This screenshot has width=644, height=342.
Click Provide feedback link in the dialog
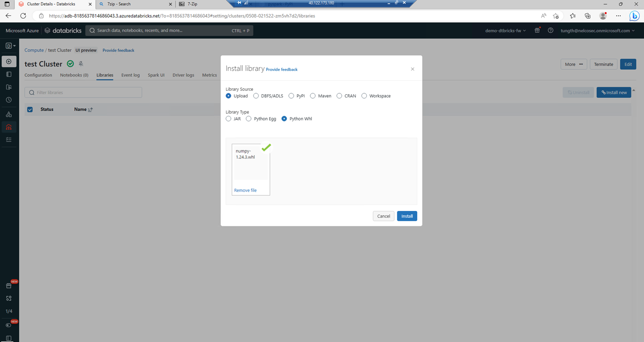(282, 70)
